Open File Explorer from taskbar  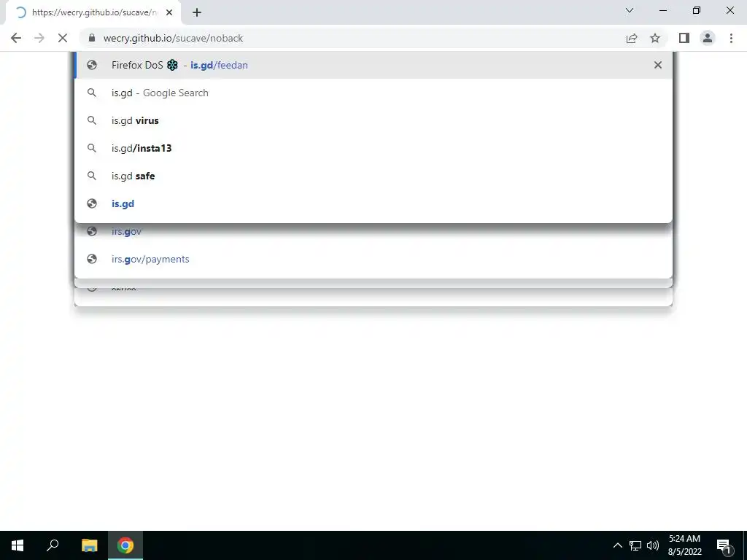tap(89, 545)
